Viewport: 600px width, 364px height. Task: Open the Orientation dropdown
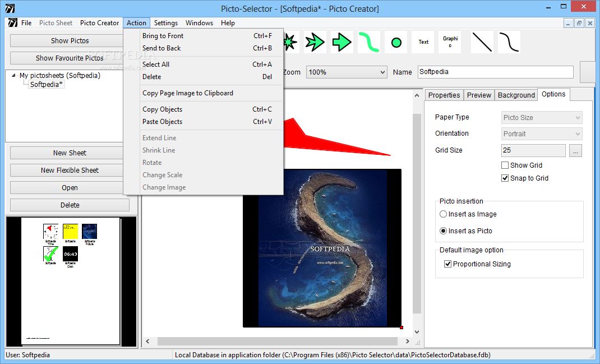pos(542,133)
